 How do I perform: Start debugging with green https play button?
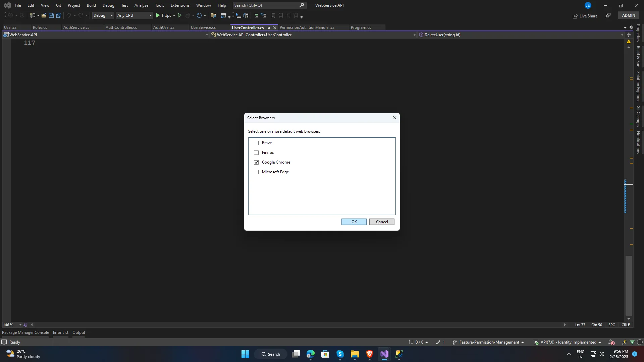pos(158,15)
